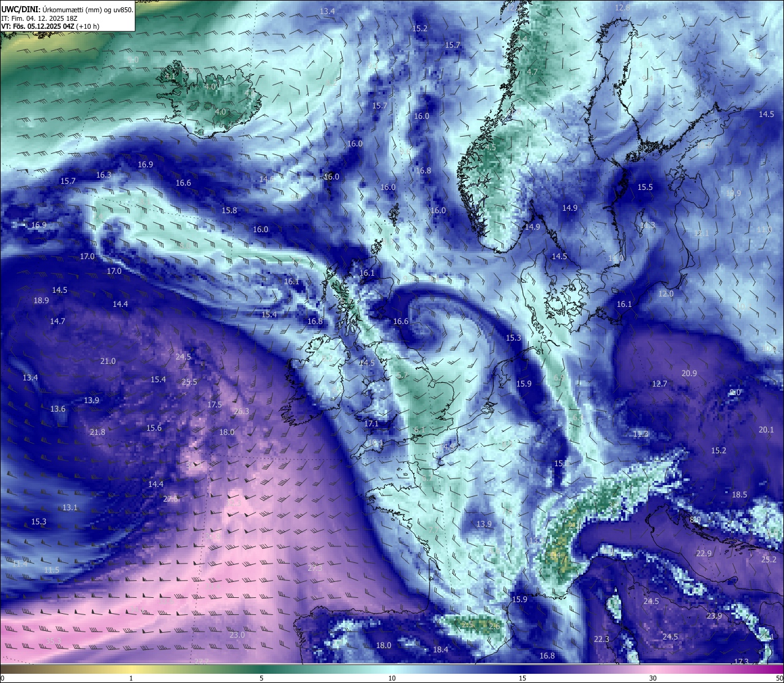
Task: Click the 22.3 map value
Action: [601, 639]
